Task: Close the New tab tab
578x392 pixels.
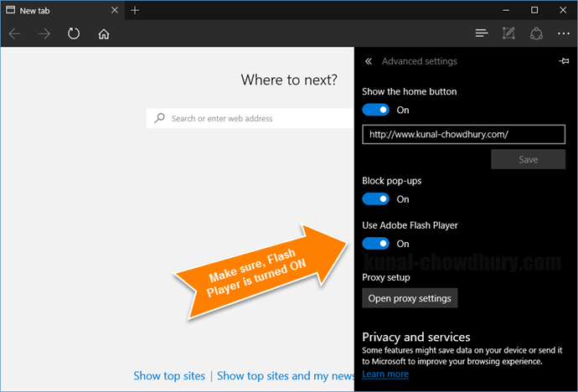Action: 115,10
